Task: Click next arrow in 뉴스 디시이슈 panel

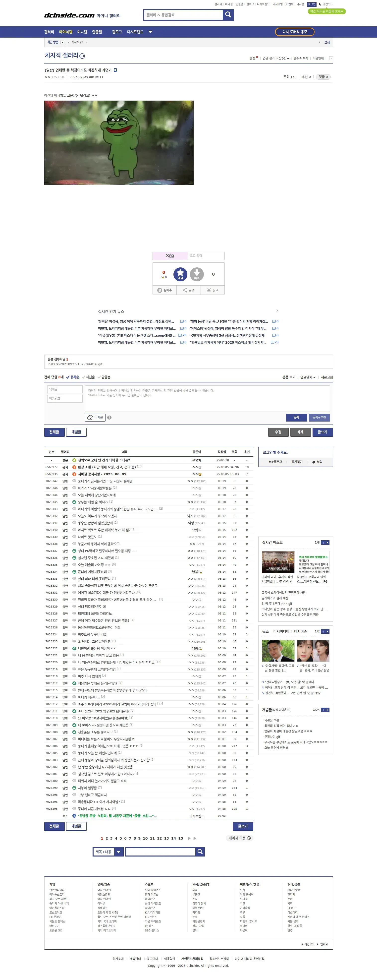Action: (x=327, y=631)
